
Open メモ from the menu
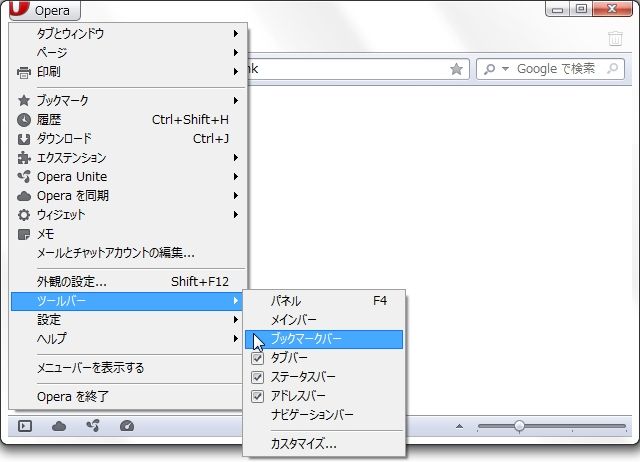click(129, 234)
